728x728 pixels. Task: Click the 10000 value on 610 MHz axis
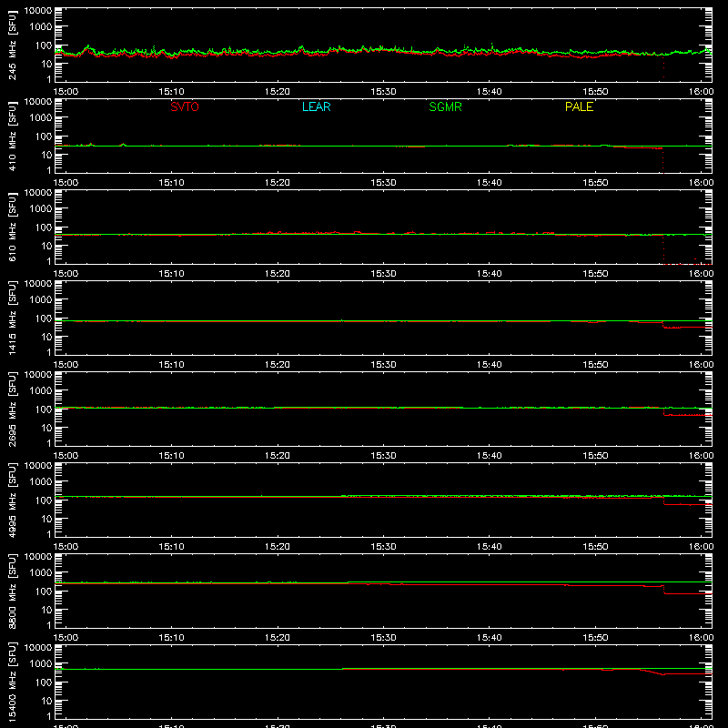[38, 193]
